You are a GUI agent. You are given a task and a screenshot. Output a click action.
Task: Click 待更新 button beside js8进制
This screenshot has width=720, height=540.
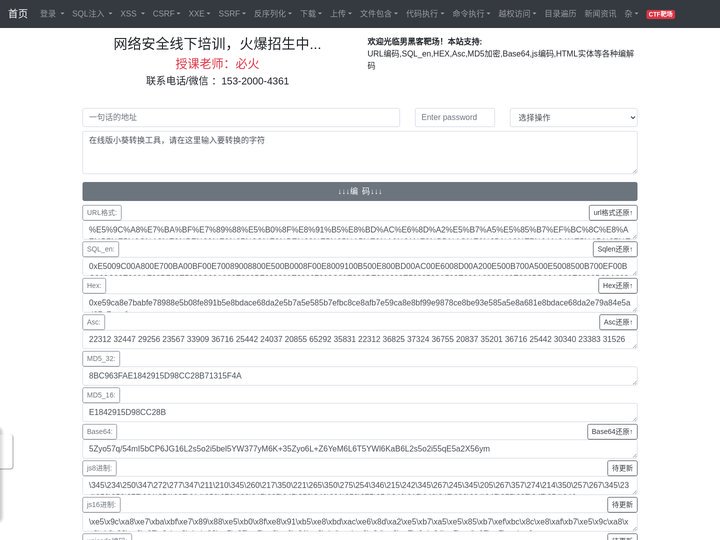622,468
